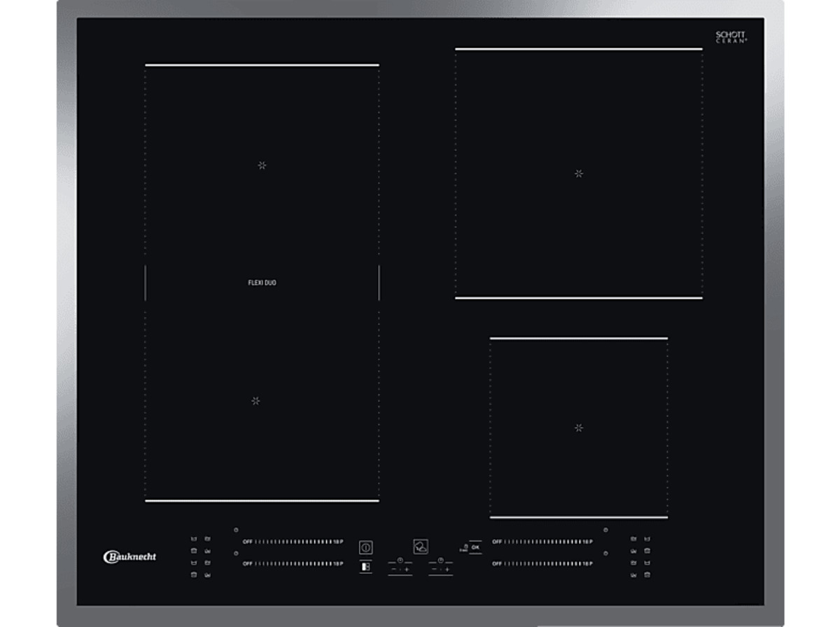840x627 pixels.
Task: Touch the lower star marker in Flexi Duo zone
Action: pos(255,401)
